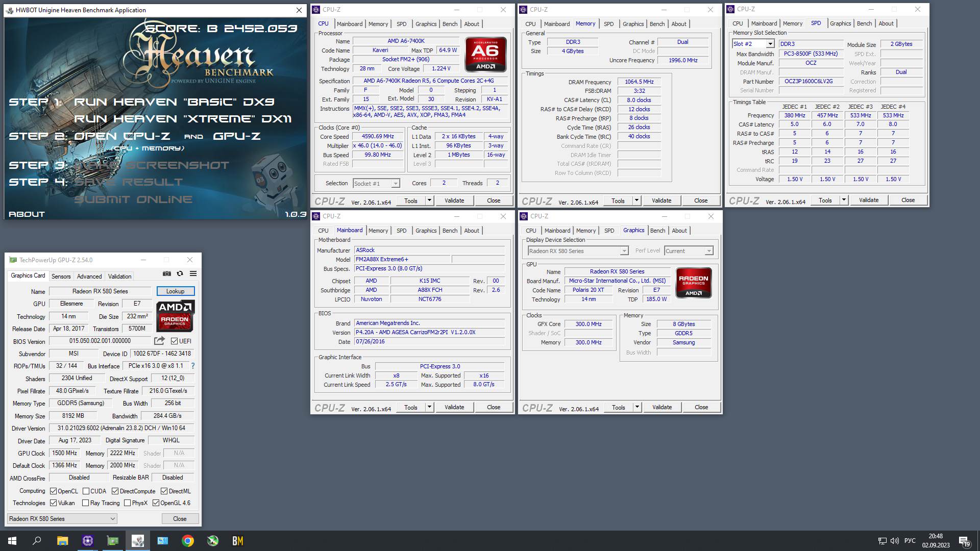Open Display Device Selection dropdown in CPU-Z
Image resolution: width=980 pixels, height=551 pixels.
(578, 251)
